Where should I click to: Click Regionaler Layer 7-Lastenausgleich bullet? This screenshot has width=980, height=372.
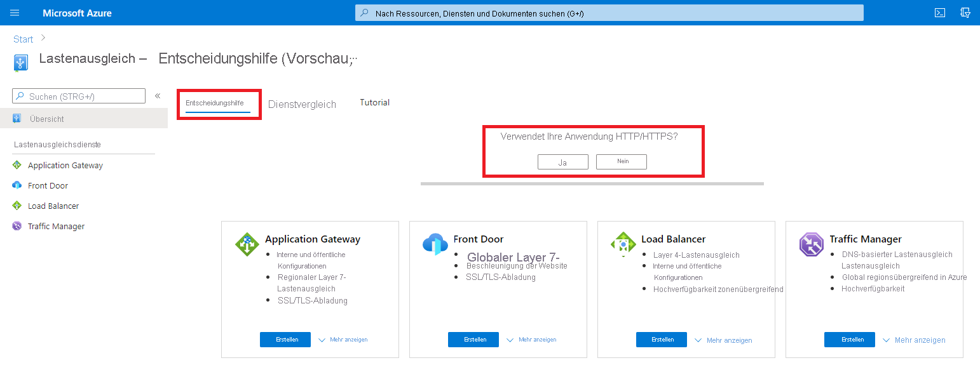click(x=311, y=283)
